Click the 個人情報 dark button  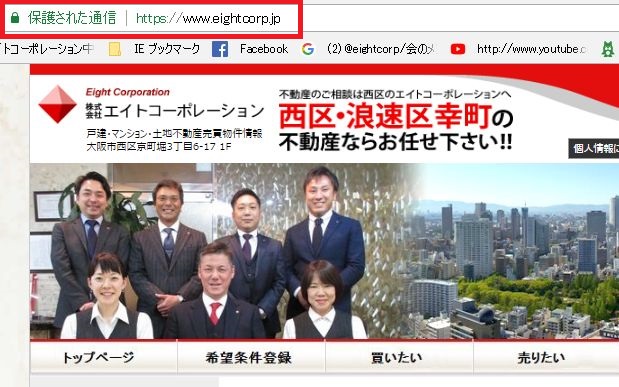(594, 148)
